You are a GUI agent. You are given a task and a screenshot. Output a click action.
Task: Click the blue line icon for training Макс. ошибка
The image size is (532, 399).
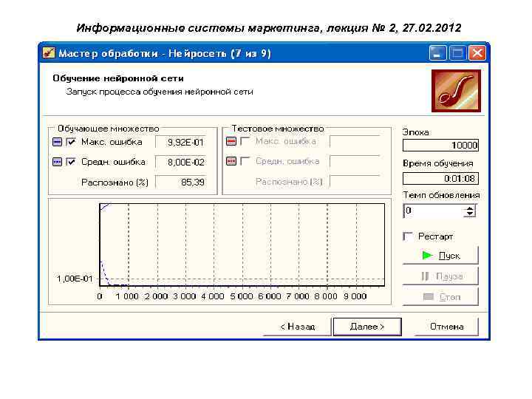[x=58, y=142]
